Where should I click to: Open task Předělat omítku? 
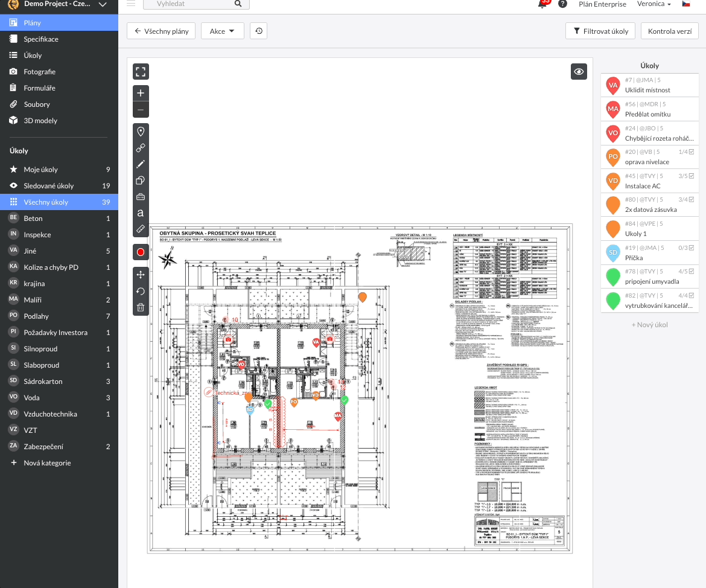coord(649,109)
